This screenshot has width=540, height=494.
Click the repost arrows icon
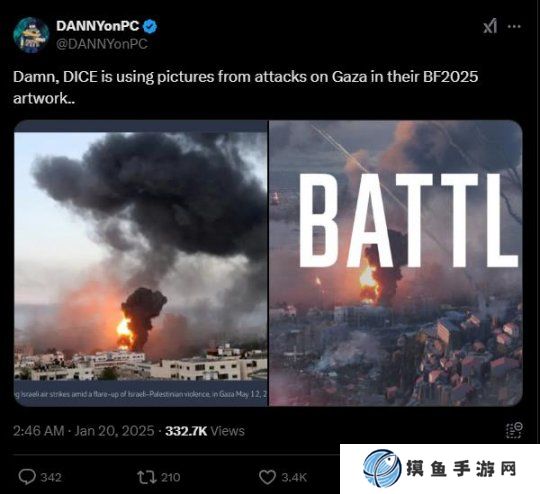(147, 477)
